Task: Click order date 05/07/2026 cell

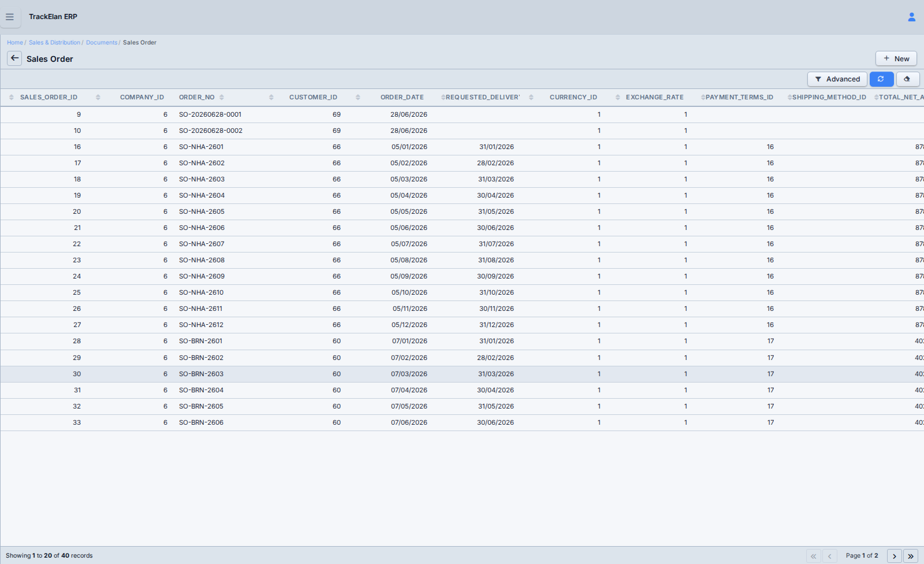Action: click(409, 244)
